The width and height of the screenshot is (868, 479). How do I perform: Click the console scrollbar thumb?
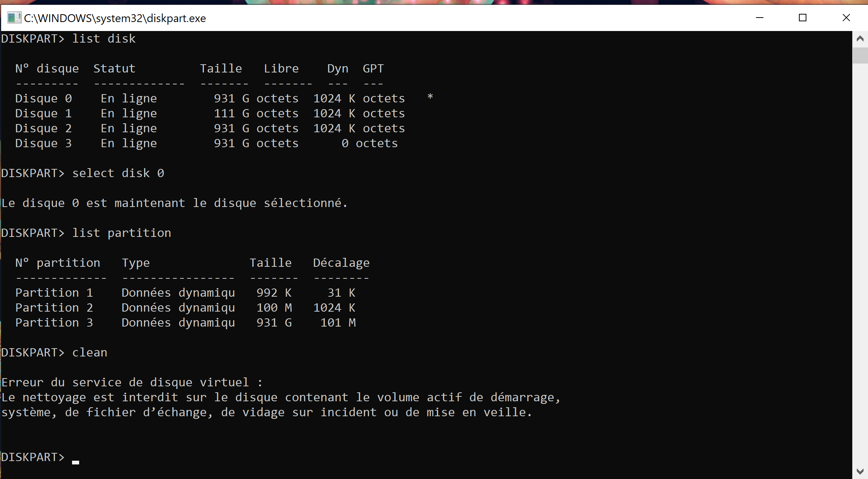[860, 55]
